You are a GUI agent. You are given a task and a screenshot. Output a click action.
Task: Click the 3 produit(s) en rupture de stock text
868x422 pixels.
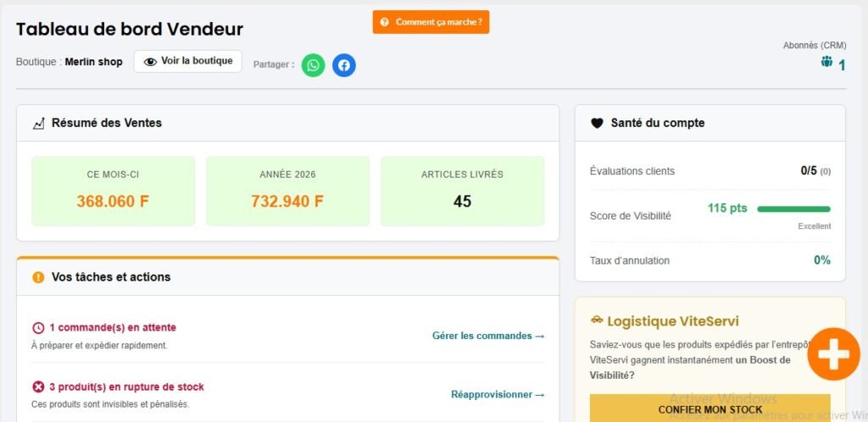click(127, 387)
